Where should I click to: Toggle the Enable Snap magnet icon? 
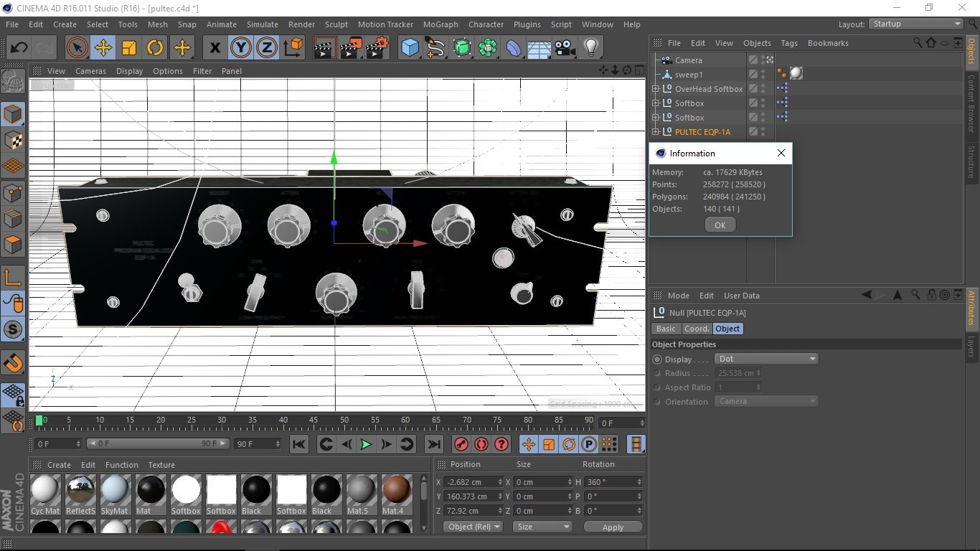[x=13, y=363]
